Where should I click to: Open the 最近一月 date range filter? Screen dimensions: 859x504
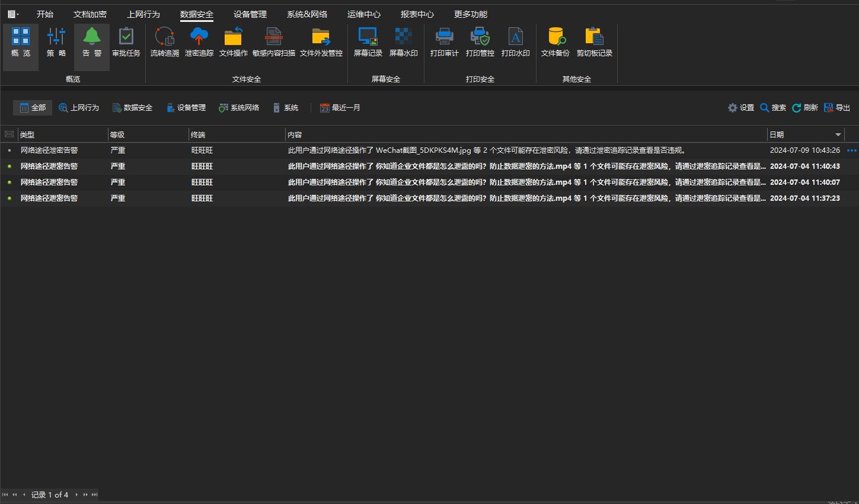pyautogui.click(x=340, y=108)
